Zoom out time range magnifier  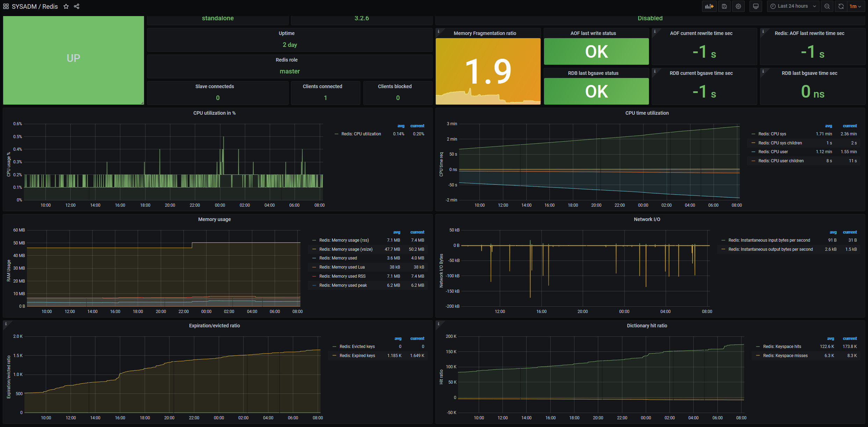pyautogui.click(x=827, y=6)
